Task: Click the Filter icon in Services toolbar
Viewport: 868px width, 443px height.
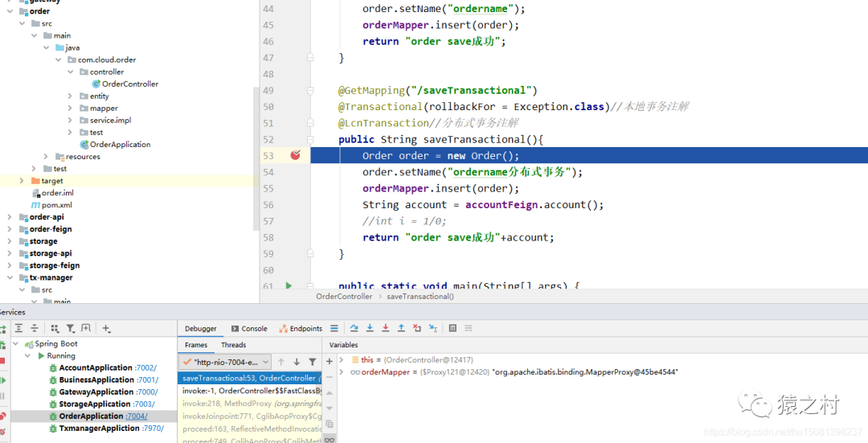Action: click(70, 328)
